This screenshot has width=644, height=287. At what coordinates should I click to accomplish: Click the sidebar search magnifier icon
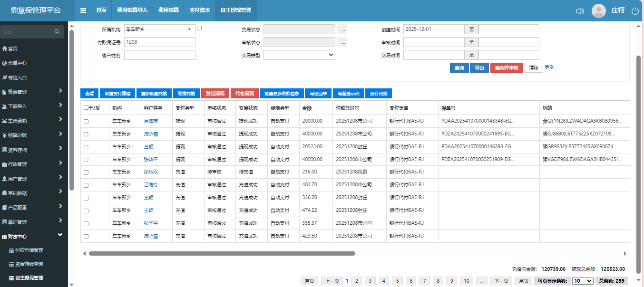coord(57,32)
